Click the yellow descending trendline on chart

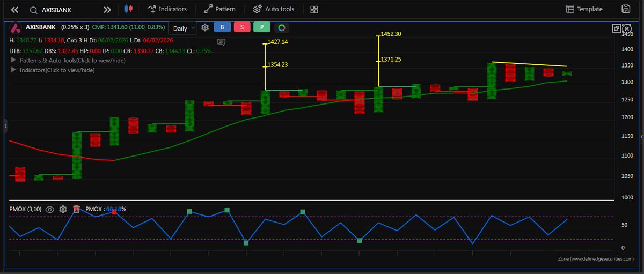tap(529, 64)
